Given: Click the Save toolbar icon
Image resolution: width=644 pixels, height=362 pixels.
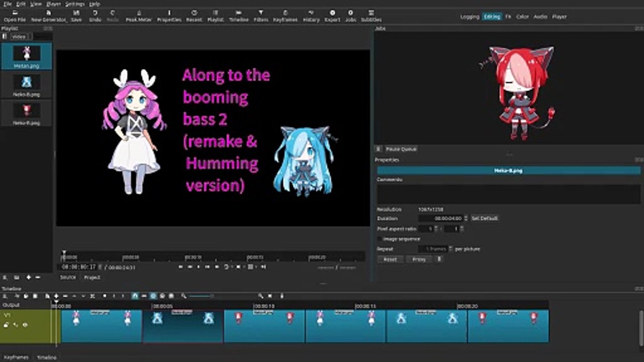Looking at the screenshot, I should (76, 16).
